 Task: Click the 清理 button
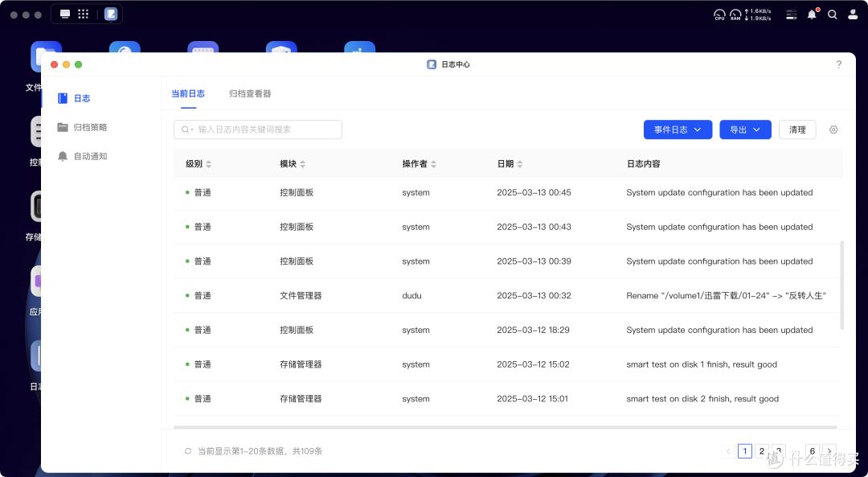797,130
